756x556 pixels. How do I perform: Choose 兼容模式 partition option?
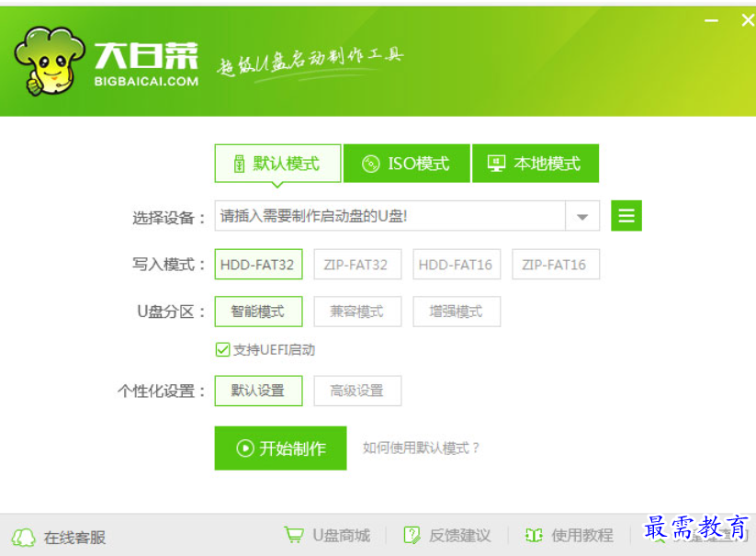pos(357,312)
